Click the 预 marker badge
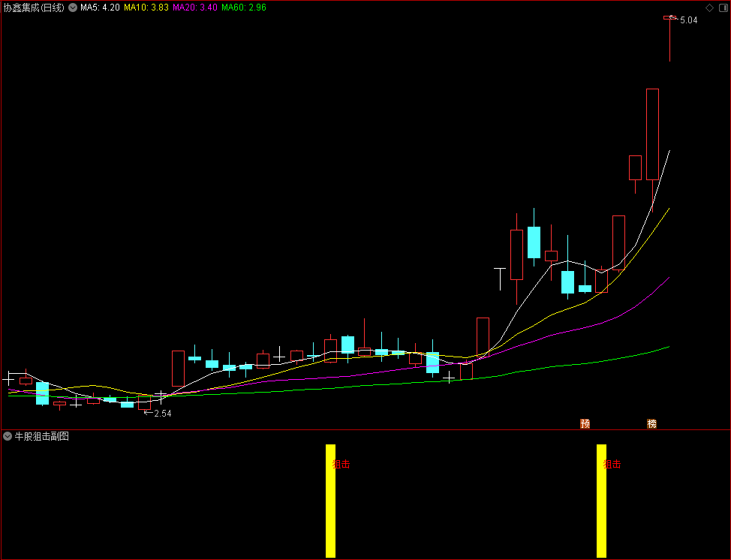731x560 pixels. tap(585, 423)
